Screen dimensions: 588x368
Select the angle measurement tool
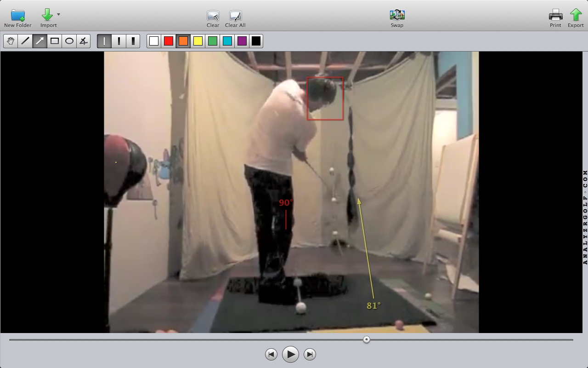coord(83,41)
